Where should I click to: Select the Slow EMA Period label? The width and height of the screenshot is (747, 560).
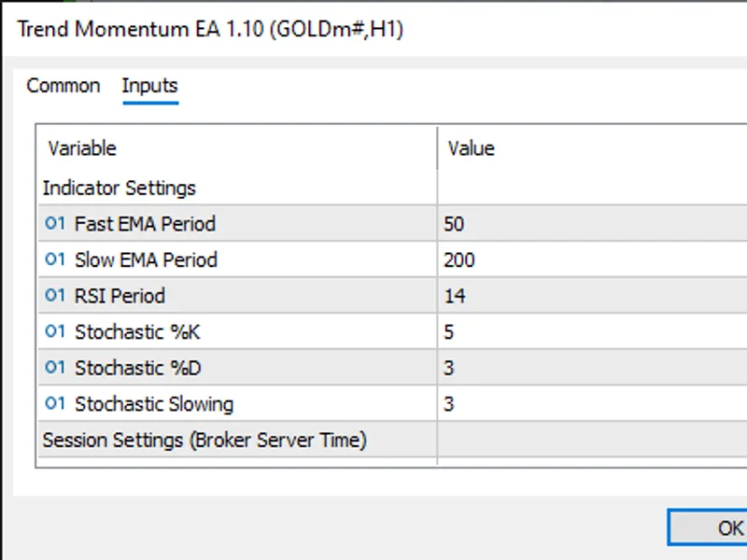click(146, 260)
